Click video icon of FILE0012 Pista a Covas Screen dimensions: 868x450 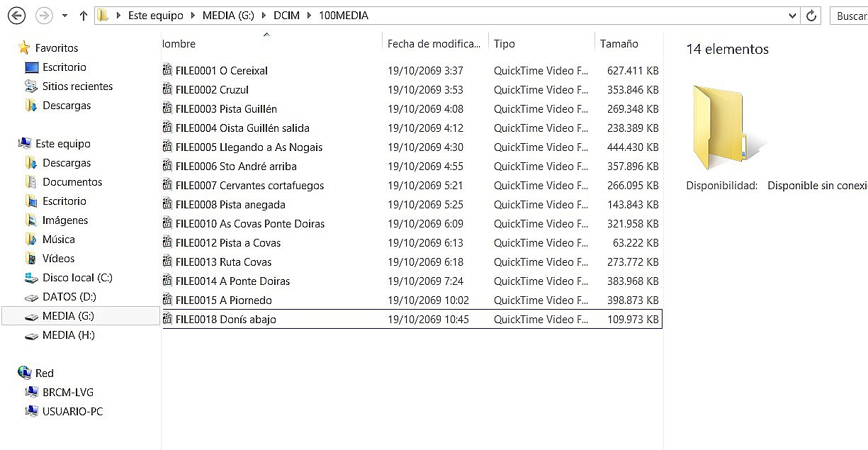click(x=168, y=242)
